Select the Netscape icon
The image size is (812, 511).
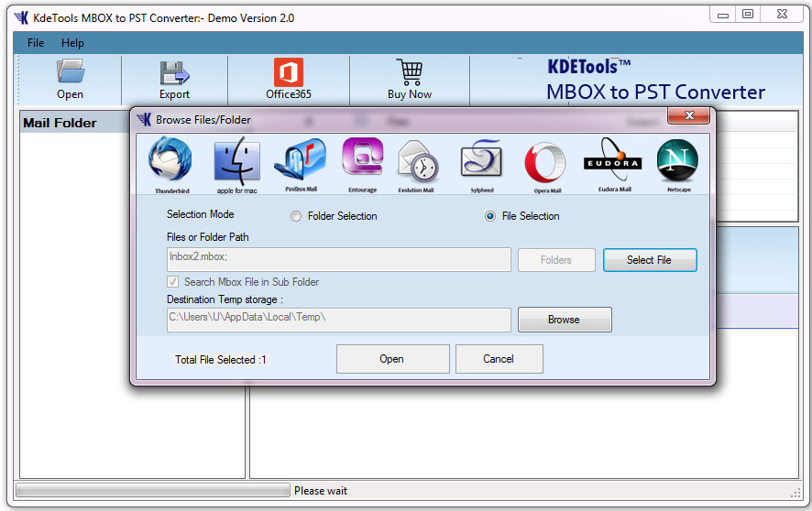click(677, 162)
